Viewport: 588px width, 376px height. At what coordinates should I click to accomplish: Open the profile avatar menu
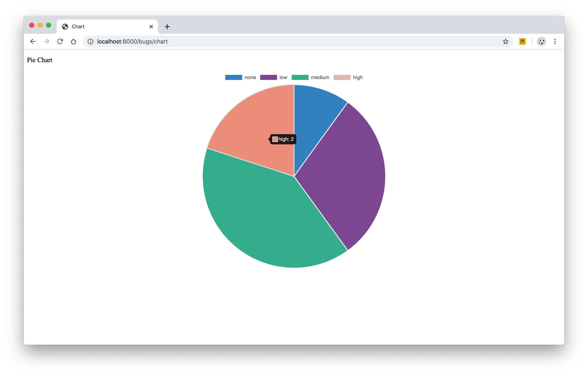[541, 42]
